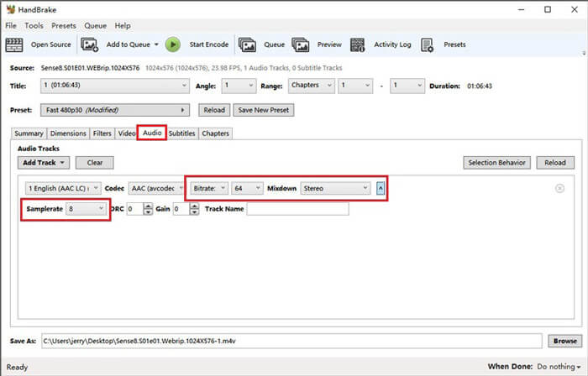Switch to the Dimensions tab
Viewport: 588px width, 376px height.
[68, 133]
